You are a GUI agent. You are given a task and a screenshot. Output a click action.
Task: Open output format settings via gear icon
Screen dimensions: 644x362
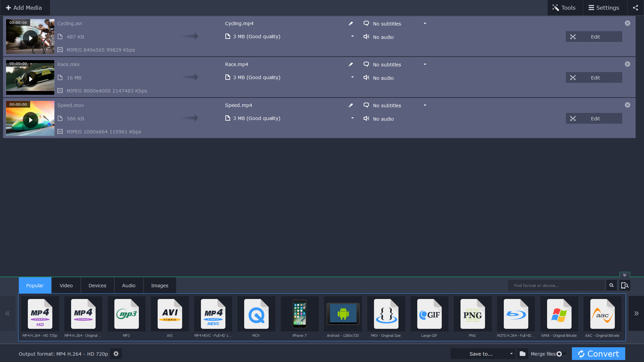116,354
